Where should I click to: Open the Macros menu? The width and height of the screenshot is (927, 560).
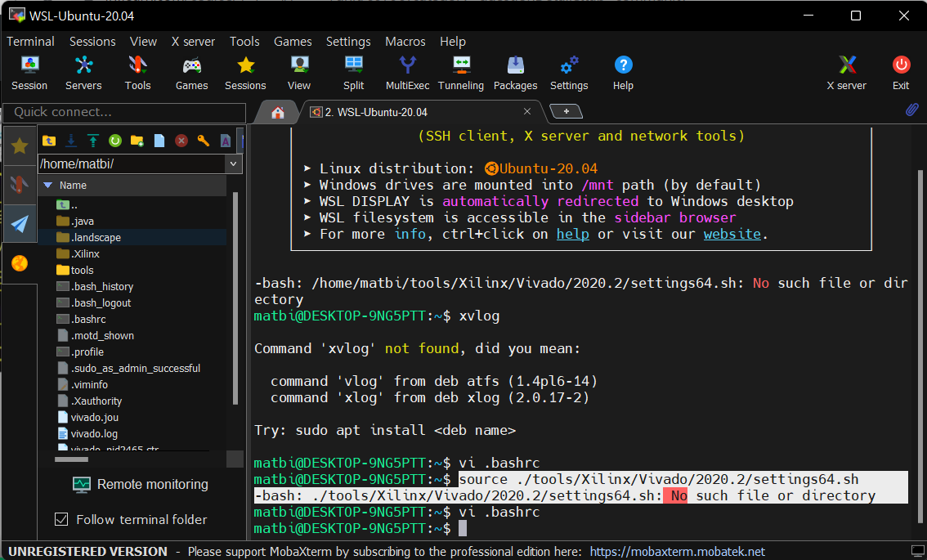[x=405, y=42]
